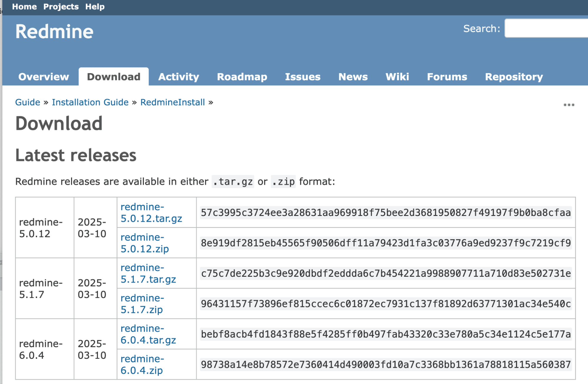The height and width of the screenshot is (384, 588).
Task: Open Projects in top menu
Action: tap(61, 6)
